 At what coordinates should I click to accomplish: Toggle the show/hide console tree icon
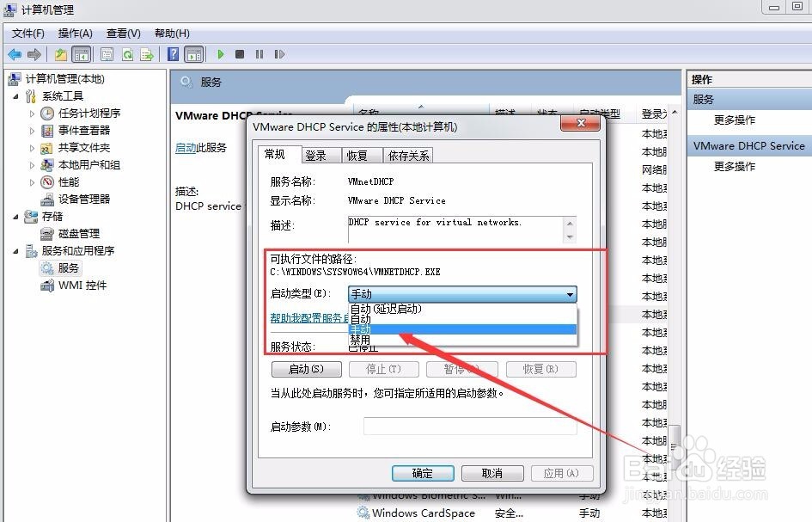pos(82,54)
